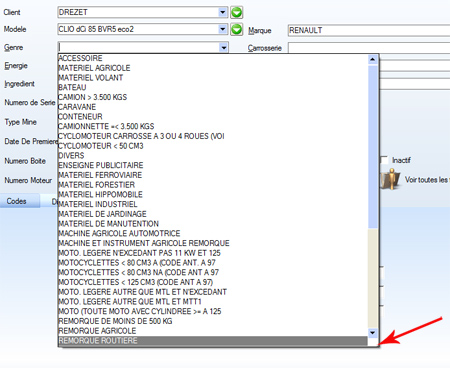Screen dimensions: 450x368
Task: Choose MATERIEL DE MANUTENTION
Action: 213,224
